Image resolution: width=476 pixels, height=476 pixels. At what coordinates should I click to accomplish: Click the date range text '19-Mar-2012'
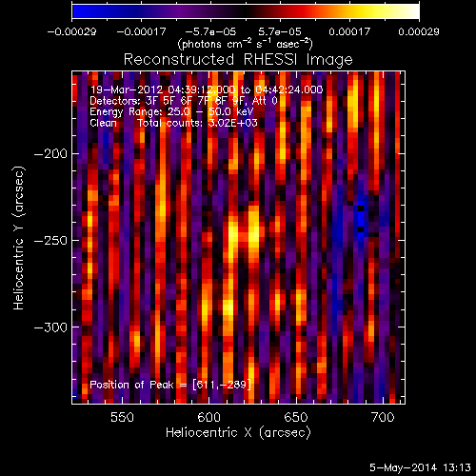[x=127, y=89]
